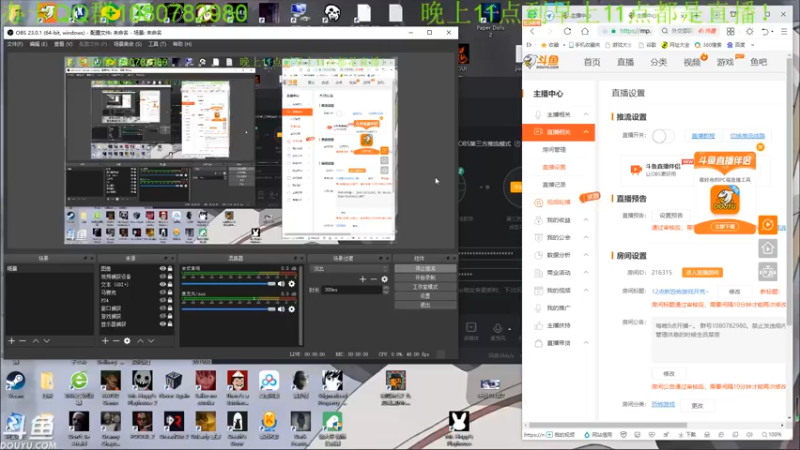Viewport: 800px width, 450px height.
Task: Toggle lock on 文本 (GDI+) source
Action: (x=170, y=284)
